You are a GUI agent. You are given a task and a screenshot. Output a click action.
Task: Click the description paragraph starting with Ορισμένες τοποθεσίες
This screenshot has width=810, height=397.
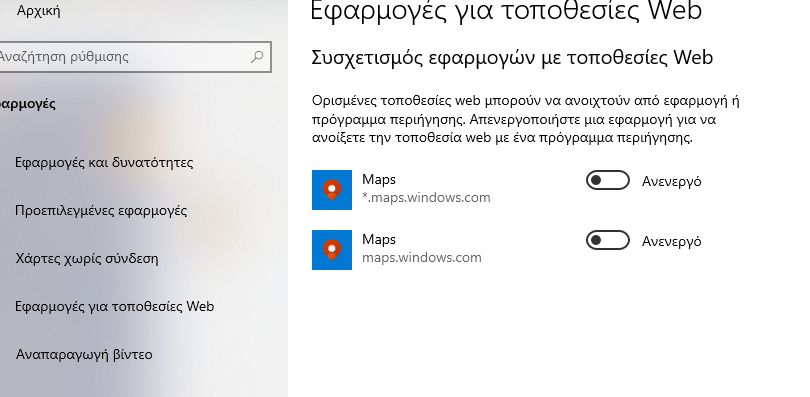pos(525,119)
